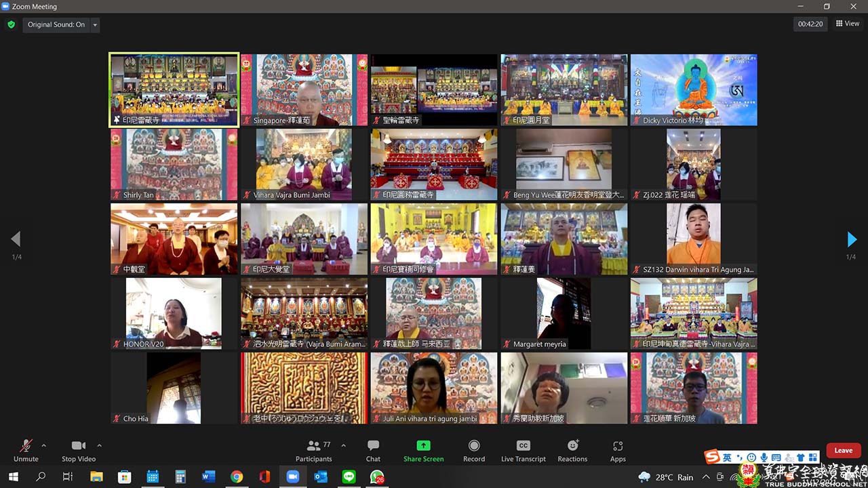The height and width of the screenshot is (488, 868).
Task: Open the Reactions menu
Action: pos(572,450)
